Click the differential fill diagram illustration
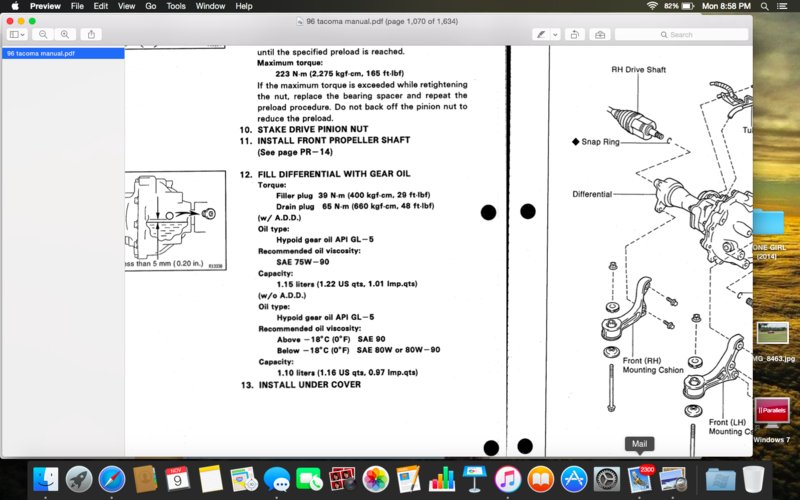800x500 pixels. point(175,220)
